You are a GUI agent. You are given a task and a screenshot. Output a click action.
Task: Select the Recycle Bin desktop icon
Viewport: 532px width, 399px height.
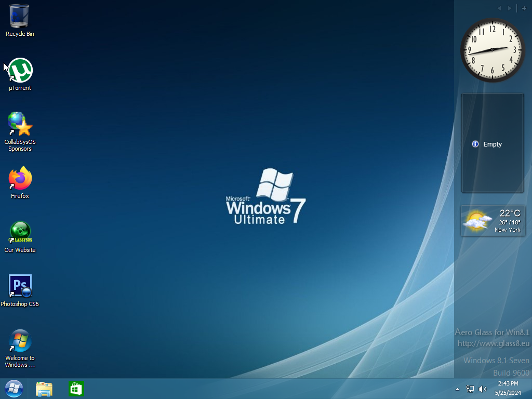tap(20, 17)
